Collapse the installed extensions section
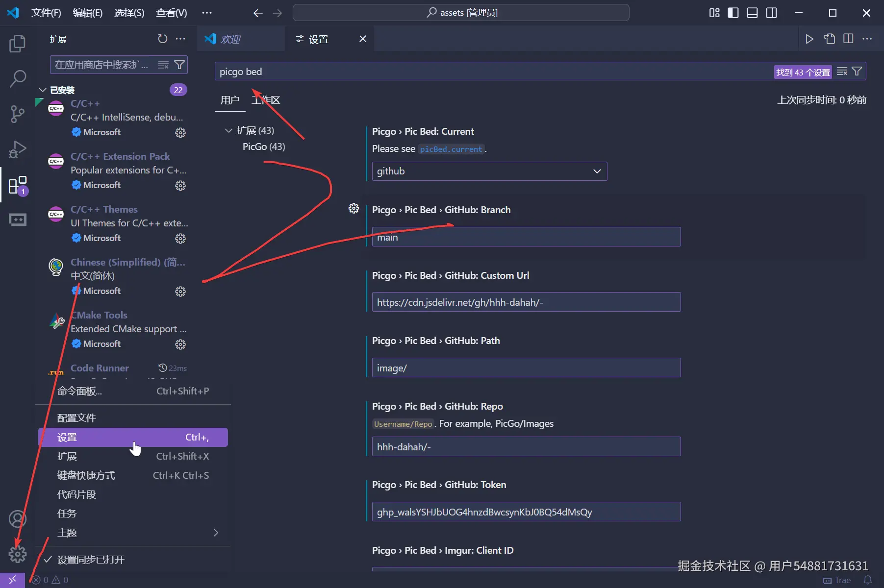 (43, 90)
